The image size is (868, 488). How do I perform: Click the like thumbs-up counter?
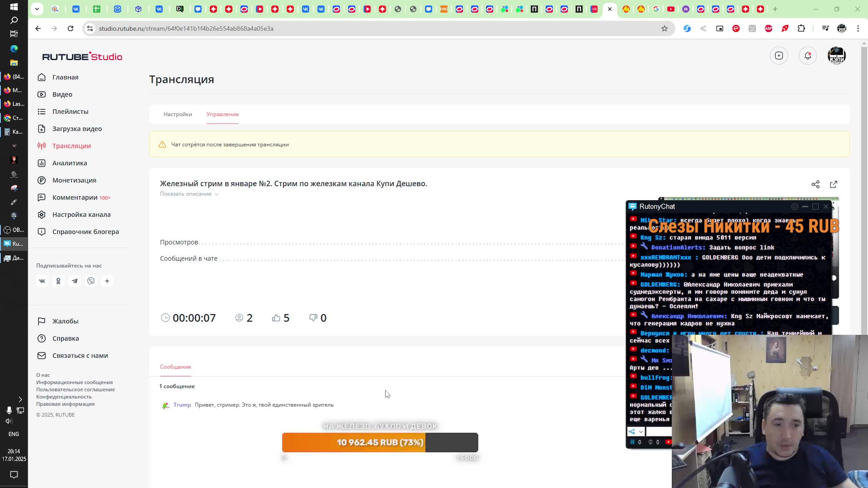[x=280, y=318]
